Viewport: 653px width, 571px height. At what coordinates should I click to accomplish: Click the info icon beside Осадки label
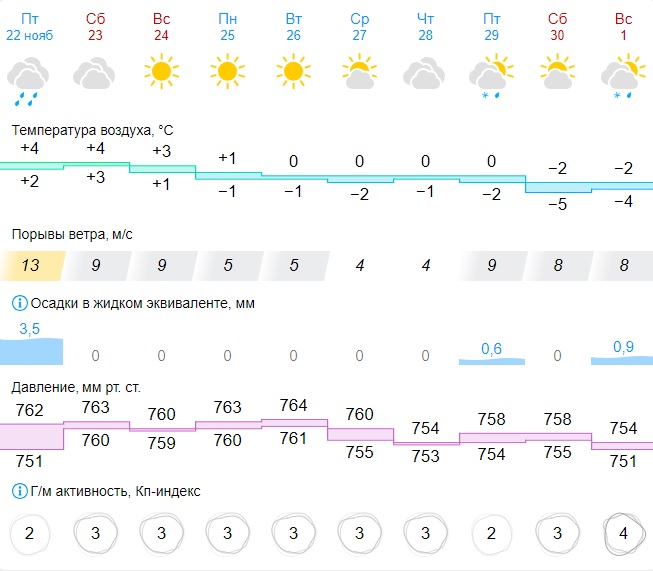[18, 304]
